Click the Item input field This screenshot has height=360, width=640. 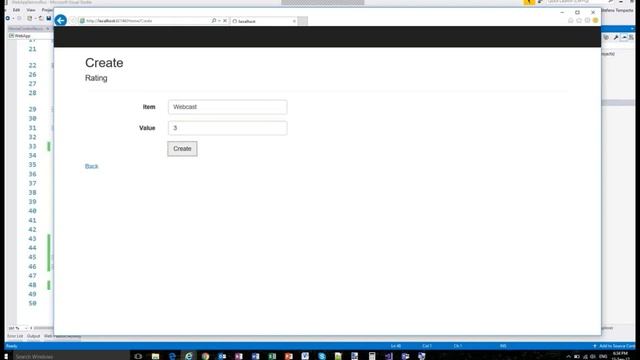click(227, 107)
